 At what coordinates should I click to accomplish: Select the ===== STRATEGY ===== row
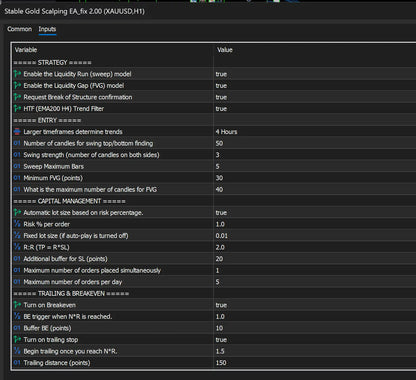pos(213,62)
